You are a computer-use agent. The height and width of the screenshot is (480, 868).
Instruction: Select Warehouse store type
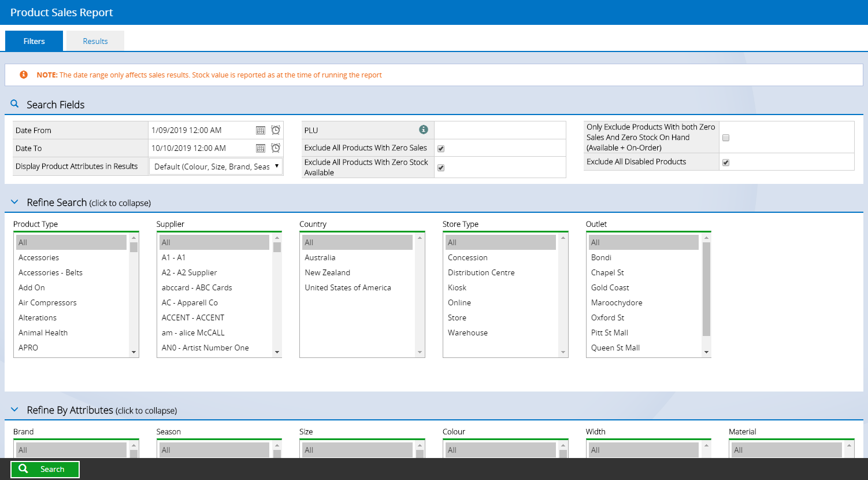(x=500, y=333)
